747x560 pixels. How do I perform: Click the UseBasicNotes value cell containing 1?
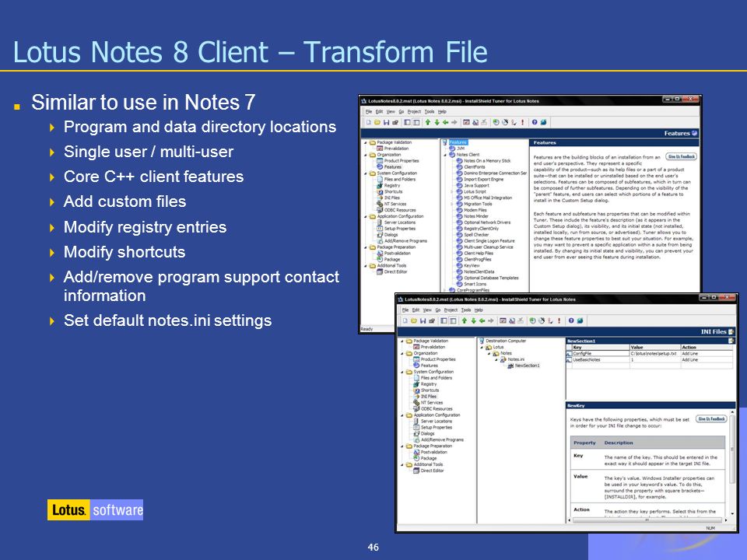pyautogui.click(x=655, y=360)
